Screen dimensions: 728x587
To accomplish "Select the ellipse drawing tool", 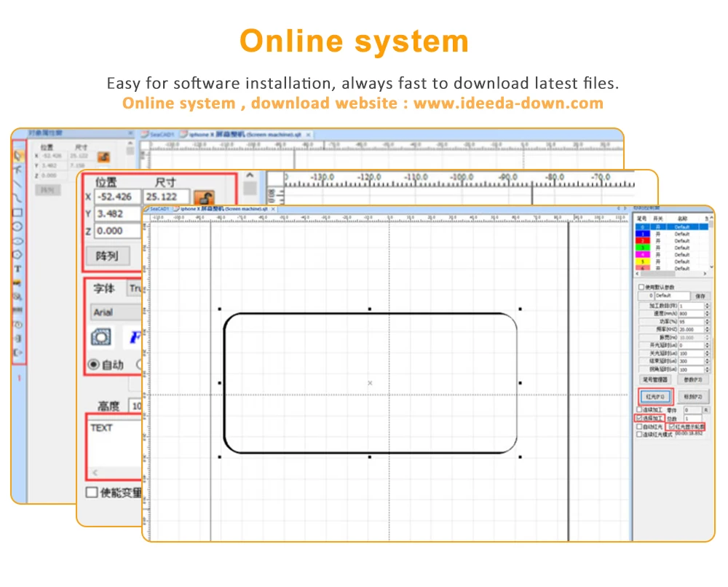I will [17, 241].
